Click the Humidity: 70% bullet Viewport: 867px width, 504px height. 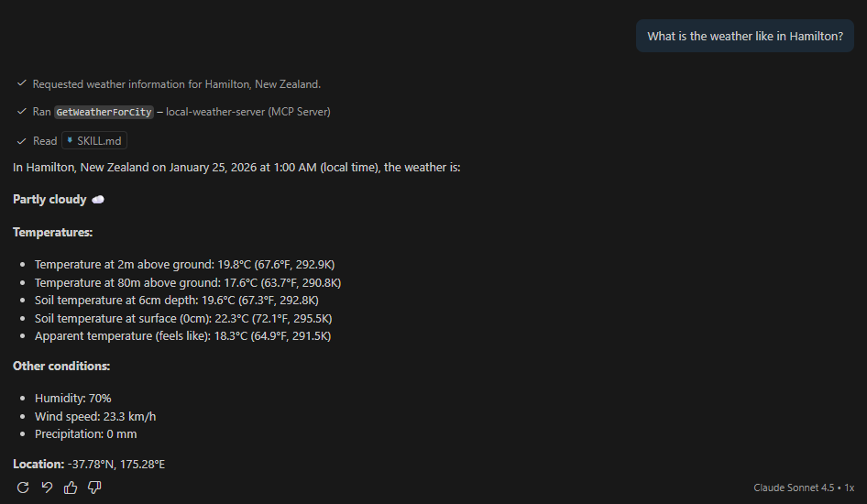pos(73,399)
